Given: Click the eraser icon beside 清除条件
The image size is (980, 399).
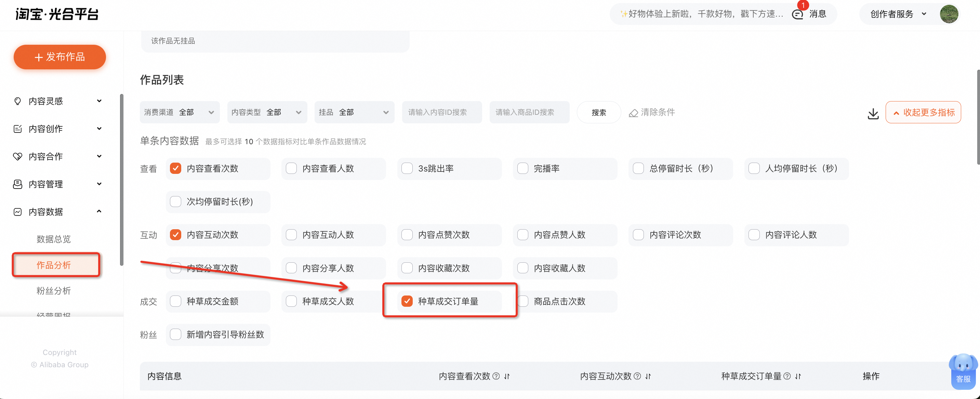Looking at the screenshot, I should (633, 113).
